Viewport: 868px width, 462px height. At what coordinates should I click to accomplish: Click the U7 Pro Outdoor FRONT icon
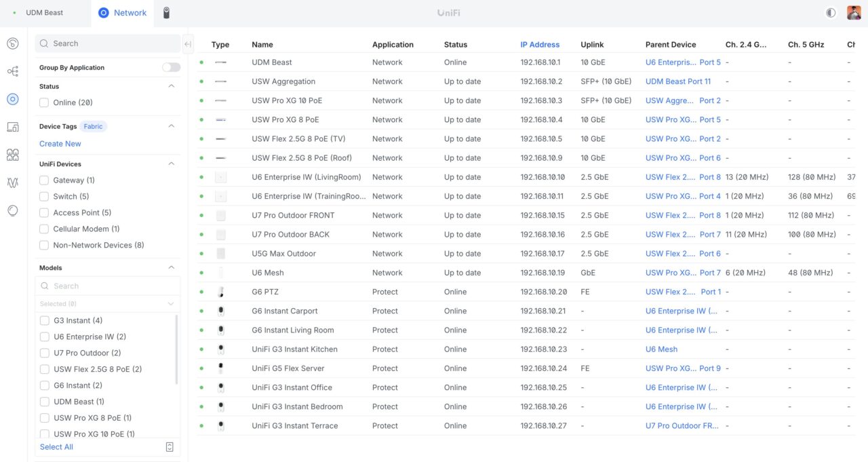click(220, 215)
